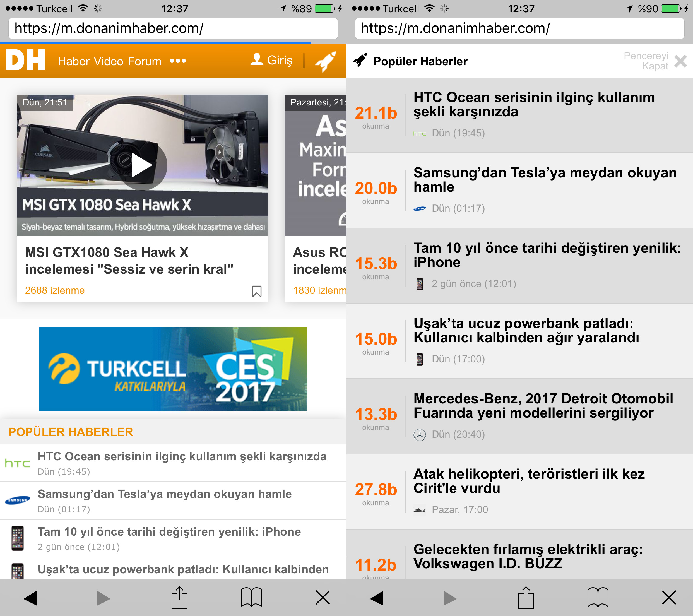Image resolution: width=693 pixels, height=616 pixels.
Task: Open popular news via orange header rocket icon
Action: click(326, 61)
